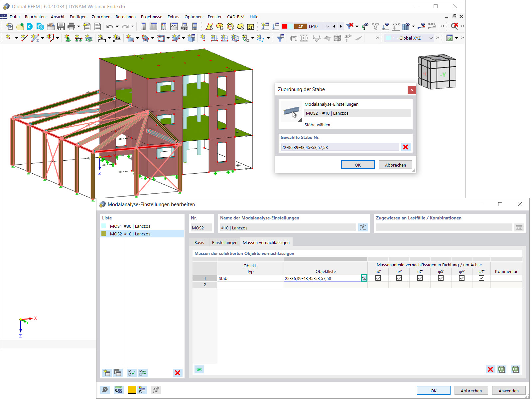The width and height of the screenshot is (532, 399).
Task: Click red X delete row icon under table
Action: click(490, 369)
